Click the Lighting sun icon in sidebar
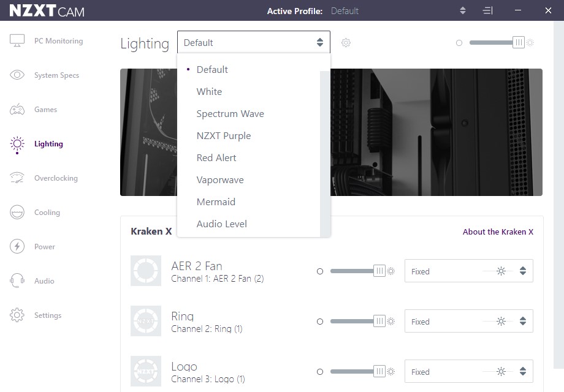The image size is (564, 392). click(17, 144)
